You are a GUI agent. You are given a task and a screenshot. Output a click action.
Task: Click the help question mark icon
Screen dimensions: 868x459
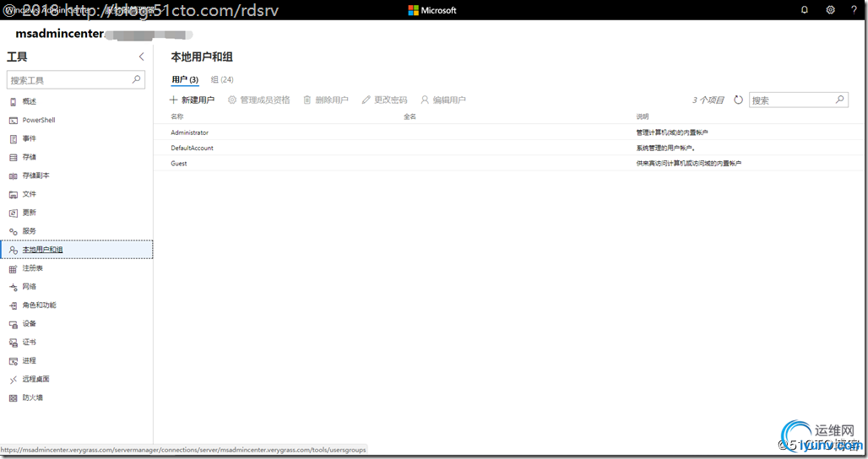854,10
